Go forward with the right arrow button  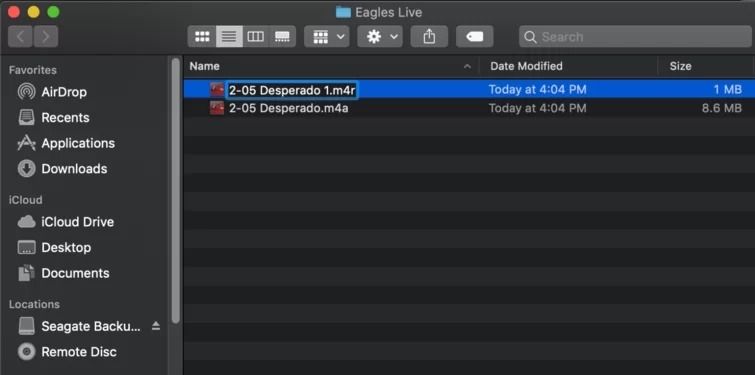46,37
